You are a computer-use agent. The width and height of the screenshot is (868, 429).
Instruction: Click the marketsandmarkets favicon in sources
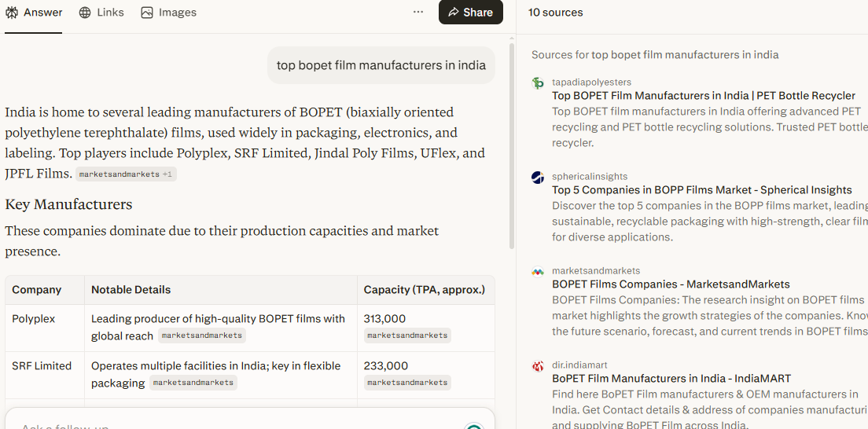pos(538,272)
